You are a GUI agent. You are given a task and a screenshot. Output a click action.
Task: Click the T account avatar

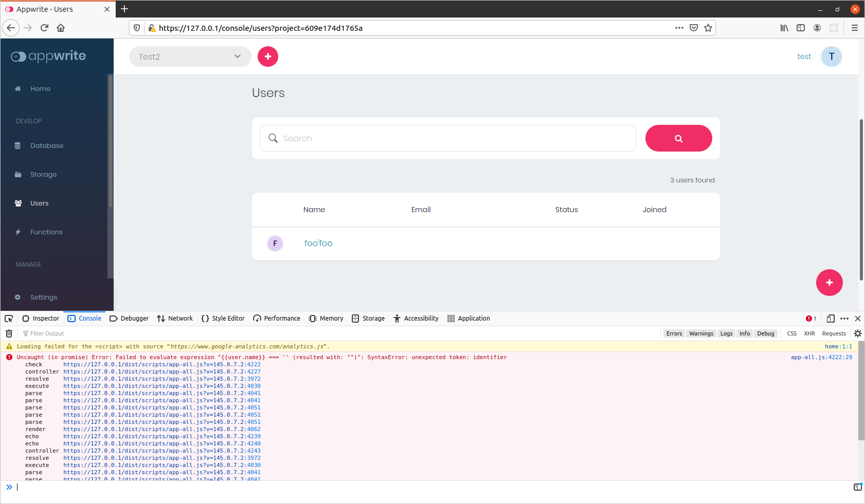coord(832,57)
